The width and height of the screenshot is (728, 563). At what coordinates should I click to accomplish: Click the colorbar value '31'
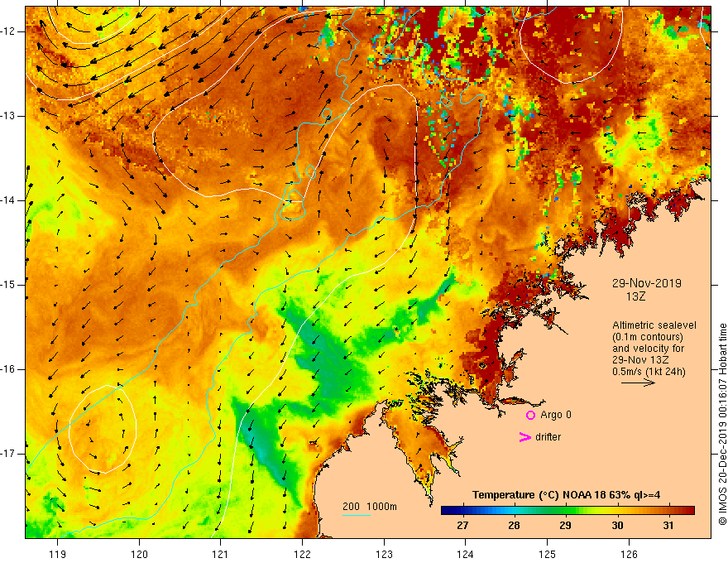(668, 526)
